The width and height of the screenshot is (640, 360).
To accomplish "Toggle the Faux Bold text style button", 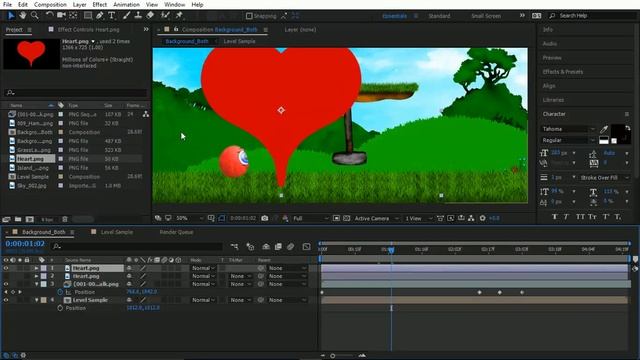I will pos(555,217).
